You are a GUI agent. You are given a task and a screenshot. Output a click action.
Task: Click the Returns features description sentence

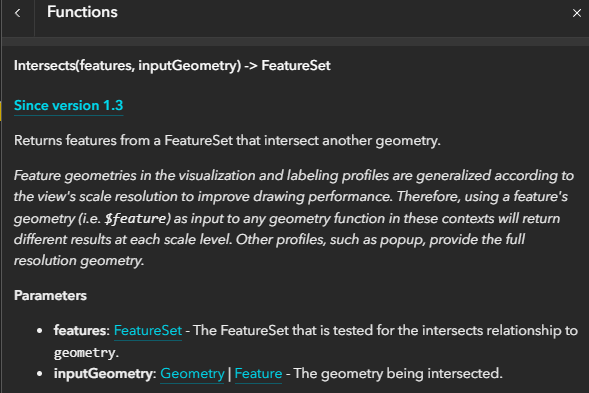227,141
